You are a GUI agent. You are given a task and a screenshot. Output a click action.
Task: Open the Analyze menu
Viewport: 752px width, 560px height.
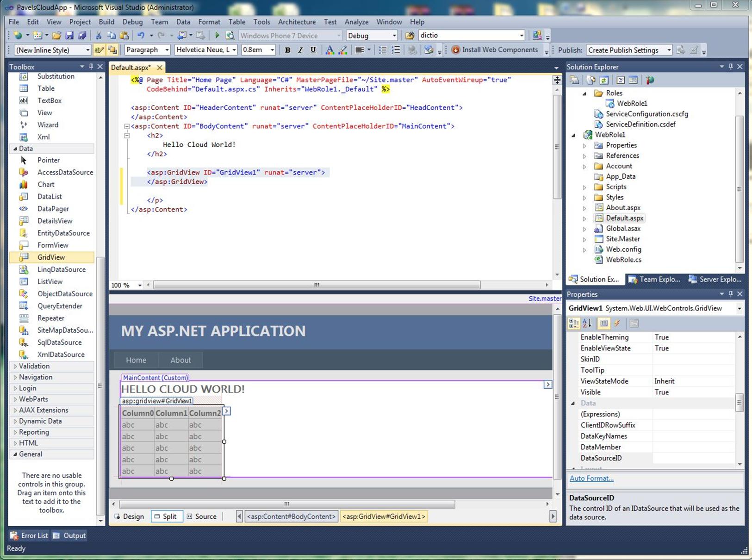tap(356, 22)
